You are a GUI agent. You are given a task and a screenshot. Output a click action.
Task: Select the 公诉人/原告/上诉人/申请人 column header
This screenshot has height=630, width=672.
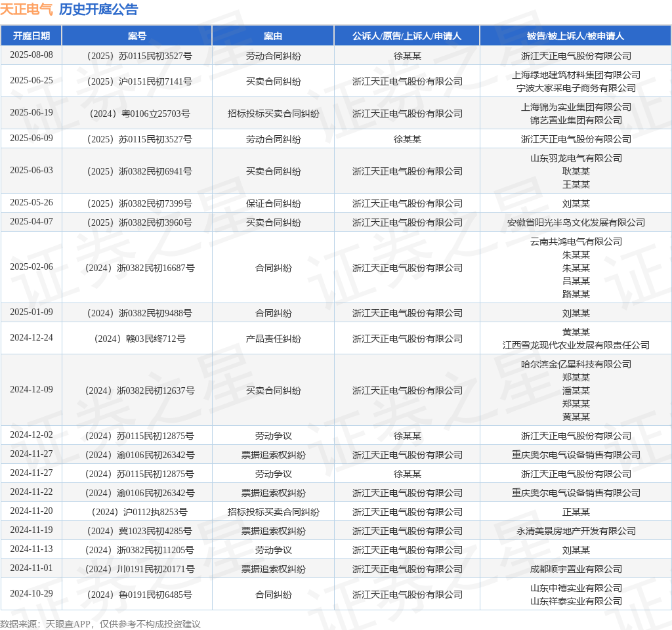click(x=407, y=36)
